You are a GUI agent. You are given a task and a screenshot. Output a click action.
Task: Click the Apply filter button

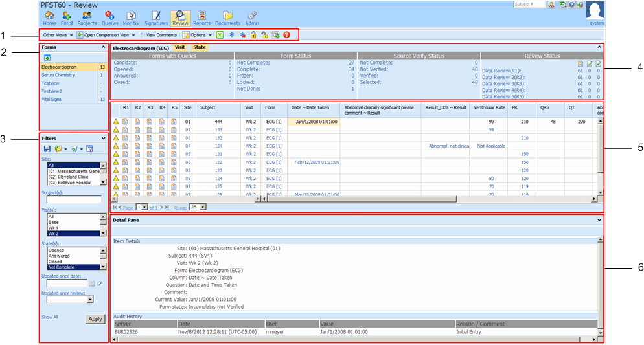click(95, 319)
